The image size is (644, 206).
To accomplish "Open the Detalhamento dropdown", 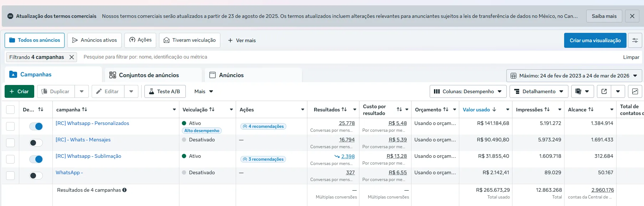I will [539, 91].
